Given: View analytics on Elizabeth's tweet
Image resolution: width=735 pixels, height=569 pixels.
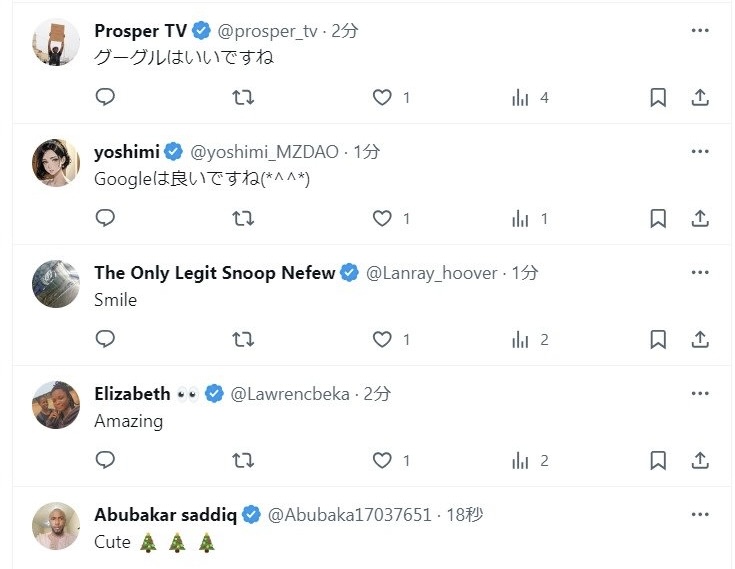Looking at the screenshot, I should (x=521, y=460).
